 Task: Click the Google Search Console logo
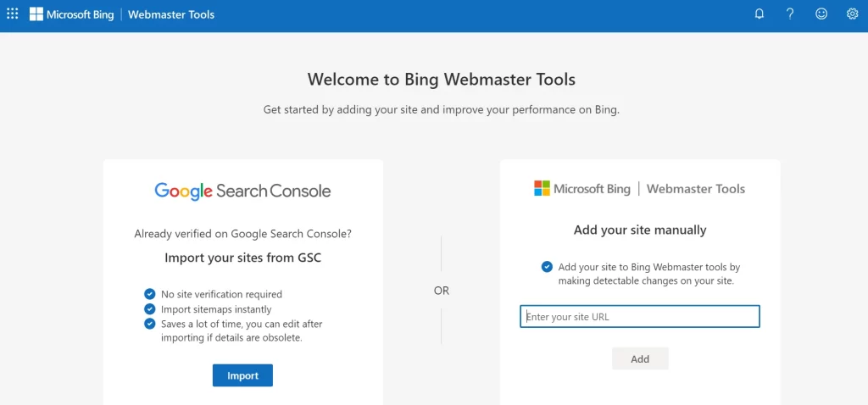coord(242,191)
